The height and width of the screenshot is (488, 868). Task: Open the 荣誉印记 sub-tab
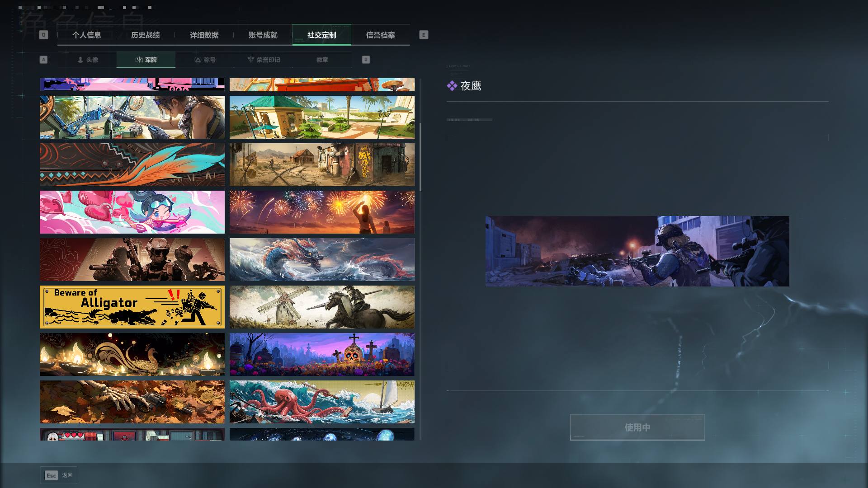point(264,60)
